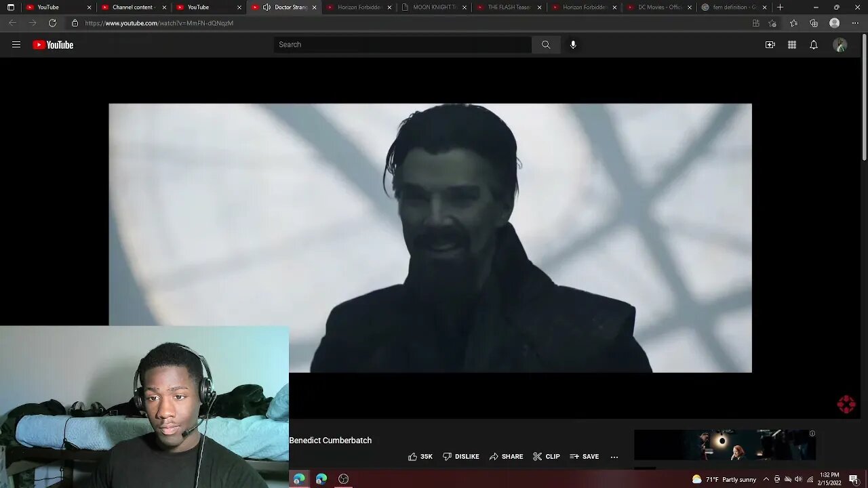View site info via lock icon

click(75, 23)
